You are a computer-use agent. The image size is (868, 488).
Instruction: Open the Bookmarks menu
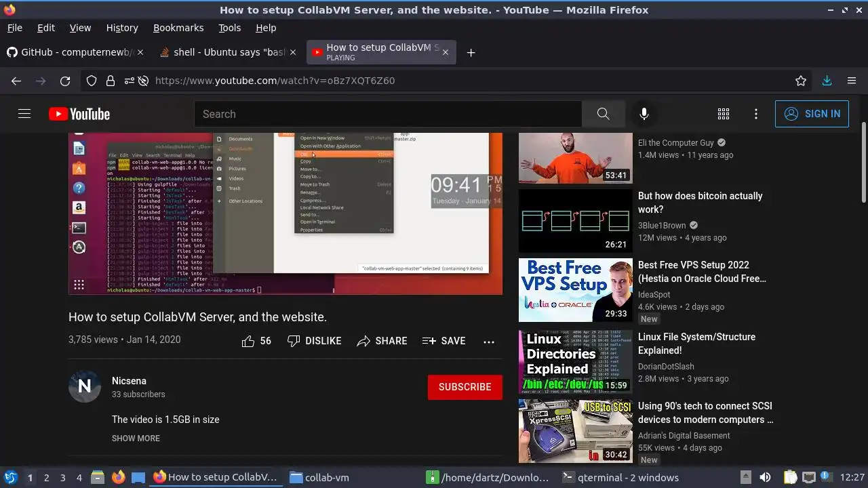(x=178, y=28)
